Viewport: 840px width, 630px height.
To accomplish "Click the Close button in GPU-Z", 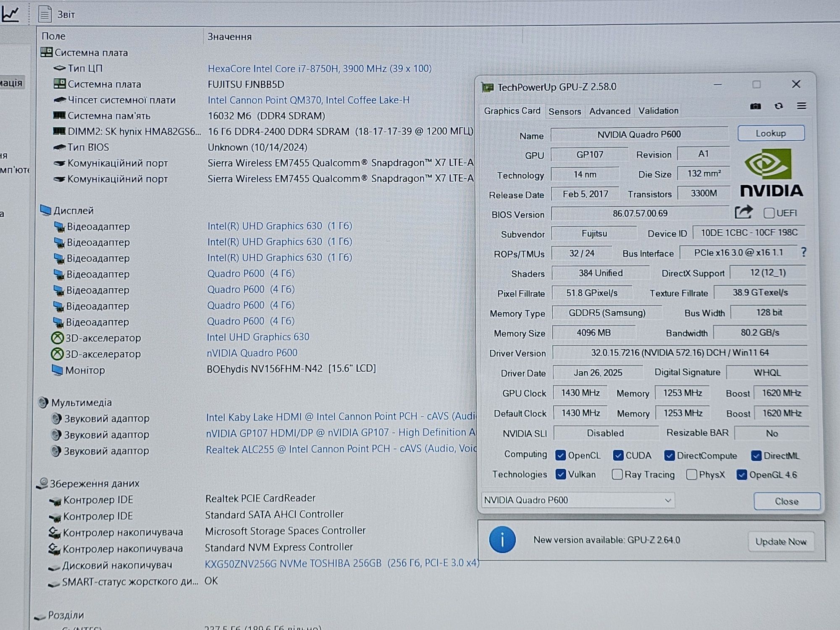I will pyautogui.click(x=787, y=501).
